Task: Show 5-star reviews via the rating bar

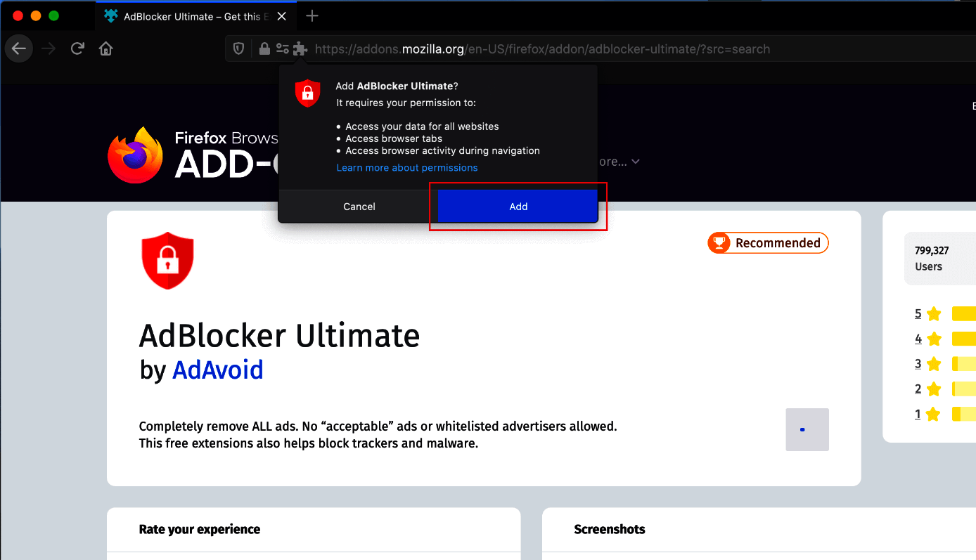Action: click(918, 313)
